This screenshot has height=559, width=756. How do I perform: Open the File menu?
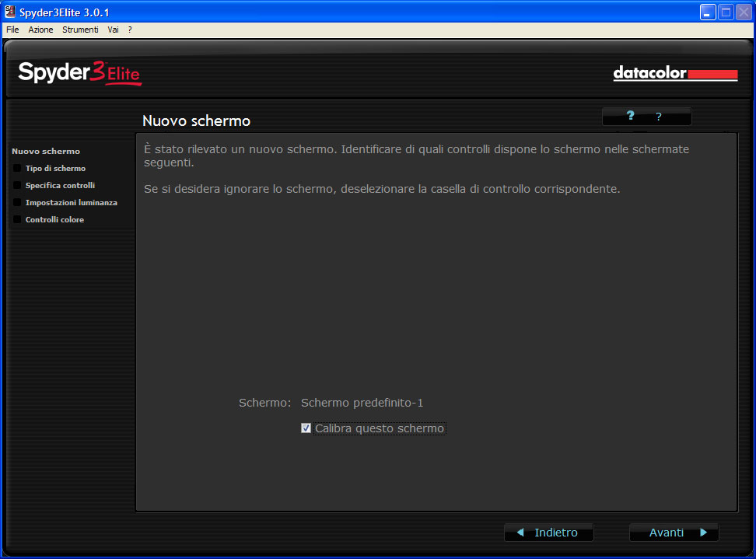(x=12, y=30)
